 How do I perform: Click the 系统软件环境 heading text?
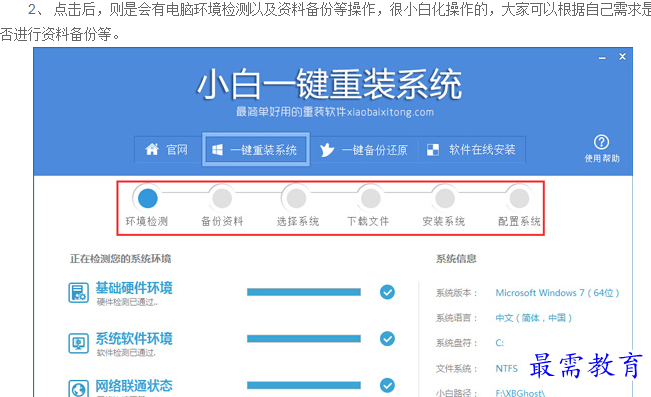pyautogui.click(x=134, y=338)
